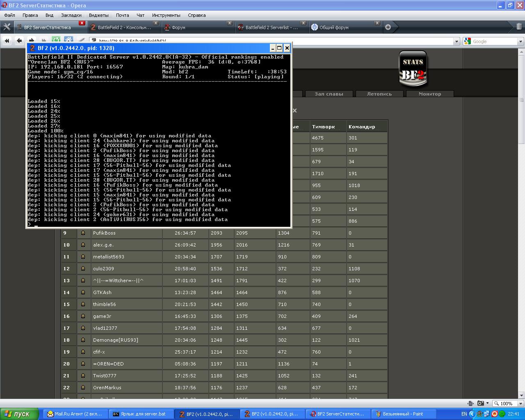
Task: Click the rank icon beside game3r
Action: [x=83, y=316]
